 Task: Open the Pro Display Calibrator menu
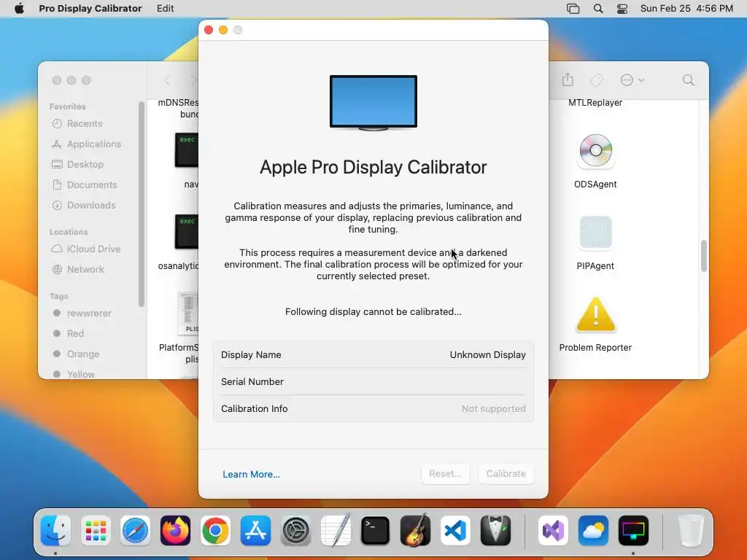90,8
